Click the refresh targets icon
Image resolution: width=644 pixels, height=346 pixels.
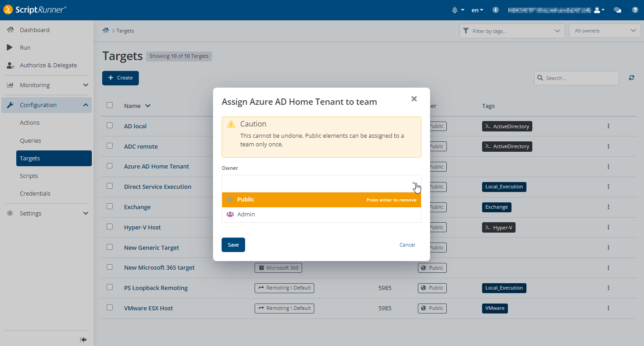(632, 78)
